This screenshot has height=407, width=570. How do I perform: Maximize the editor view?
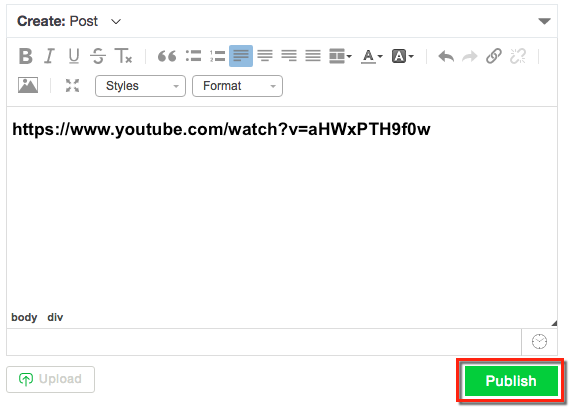coord(72,85)
